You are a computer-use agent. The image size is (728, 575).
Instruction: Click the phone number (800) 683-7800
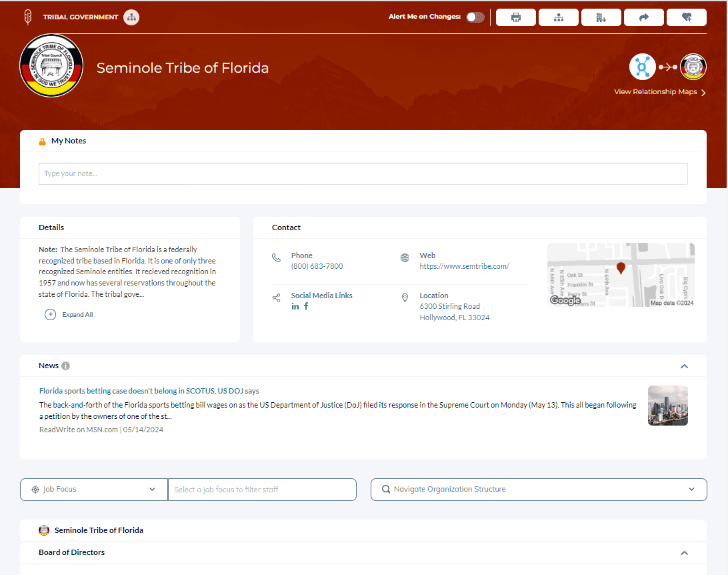317,266
